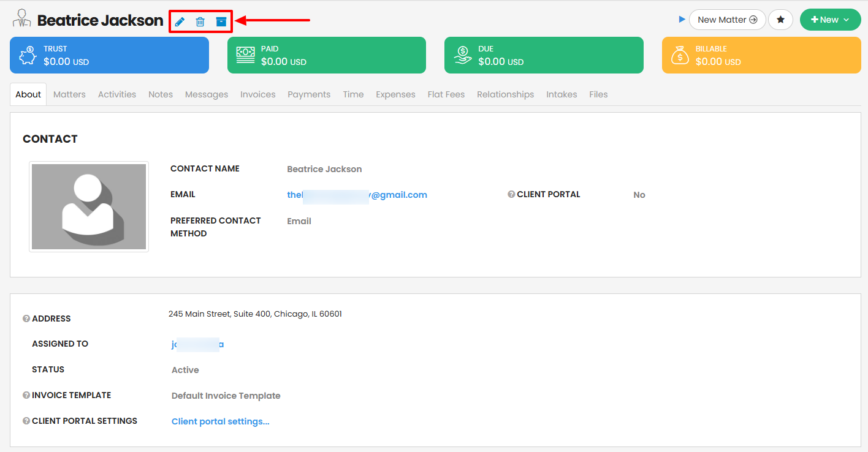
Task: Click the blue Trust balance card
Action: point(109,55)
